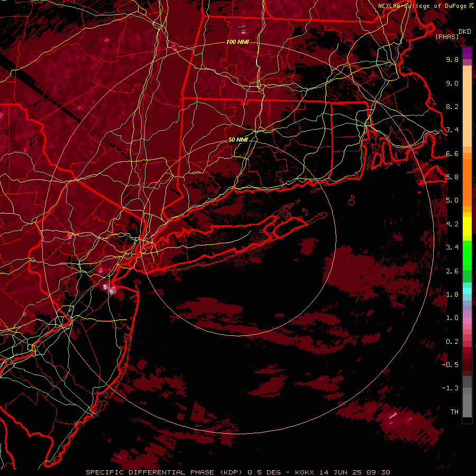Select the 9.0 scale value
Viewport: 476px width, 476px height.
click(452, 83)
